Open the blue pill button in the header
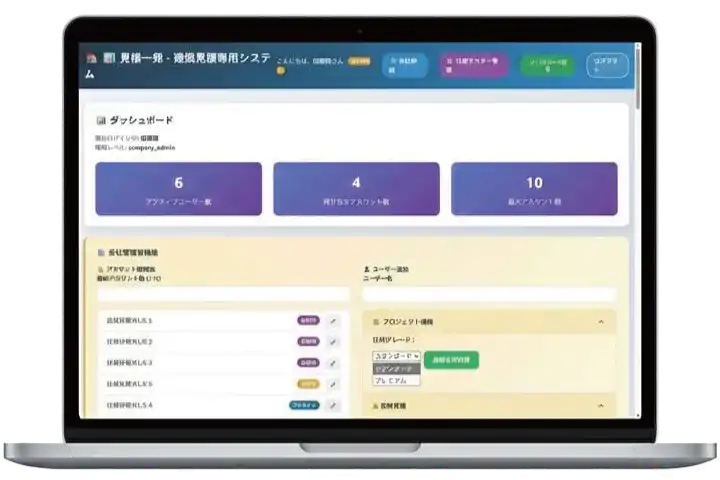The image size is (720, 480). pyautogui.click(x=405, y=65)
